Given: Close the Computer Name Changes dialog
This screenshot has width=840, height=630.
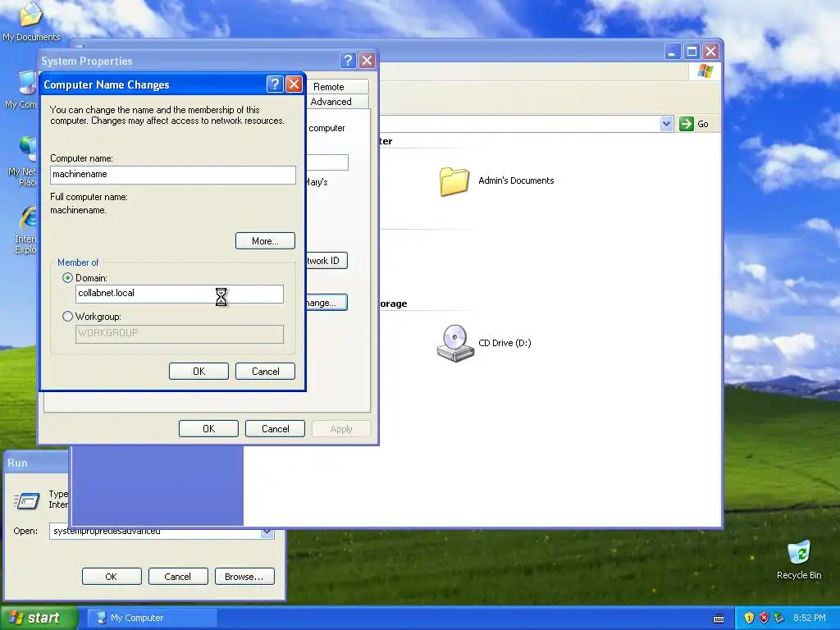Looking at the screenshot, I should [294, 84].
